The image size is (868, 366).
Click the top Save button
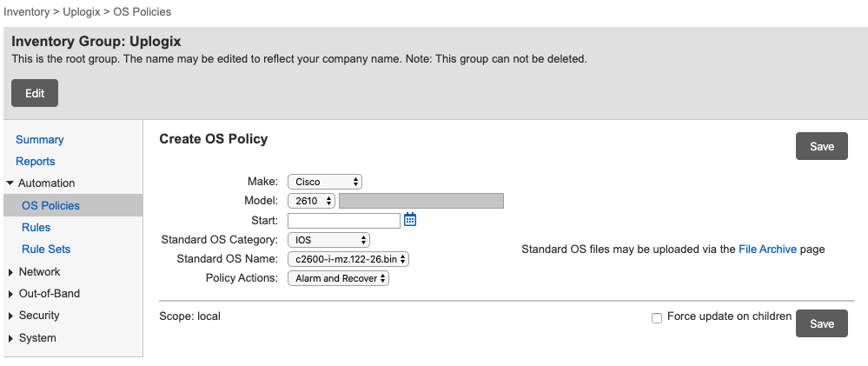pos(821,146)
